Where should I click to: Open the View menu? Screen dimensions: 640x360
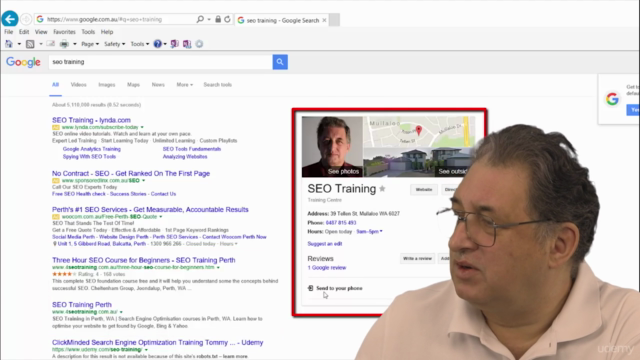[41, 32]
